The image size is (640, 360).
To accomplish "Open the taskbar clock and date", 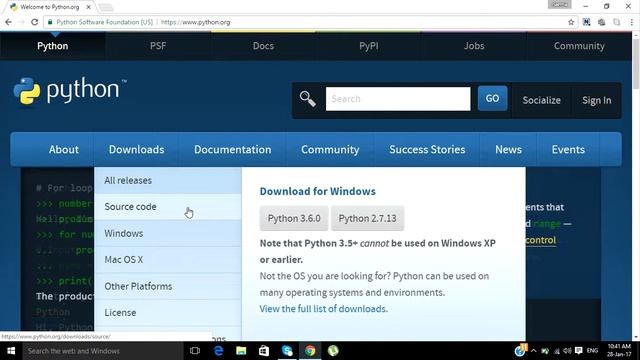I will click(619, 350).
